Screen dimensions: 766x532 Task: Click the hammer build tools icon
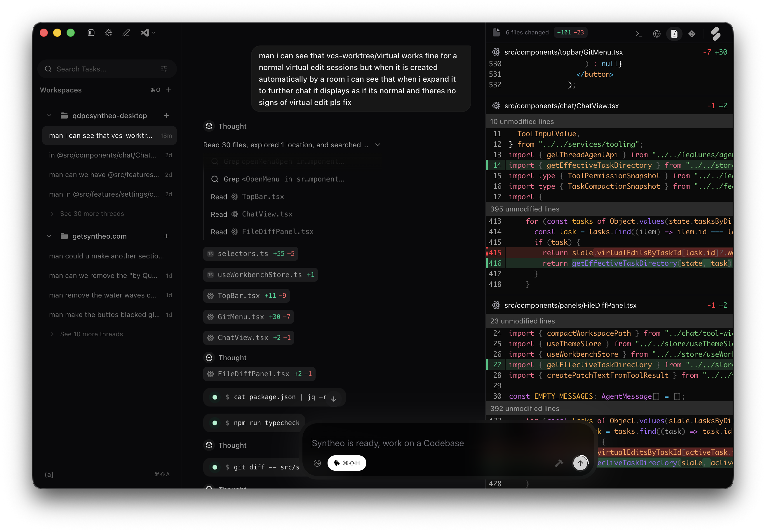tap(559, 463)
